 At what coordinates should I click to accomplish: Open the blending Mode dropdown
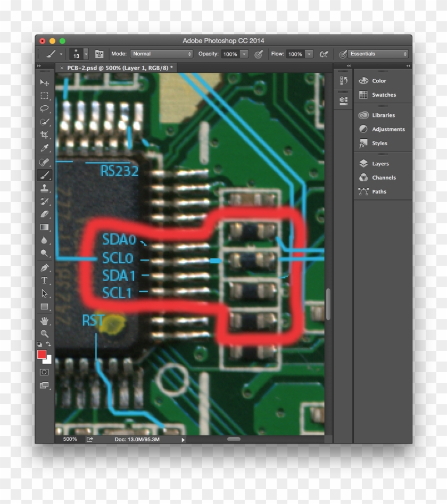coord(161,54)
